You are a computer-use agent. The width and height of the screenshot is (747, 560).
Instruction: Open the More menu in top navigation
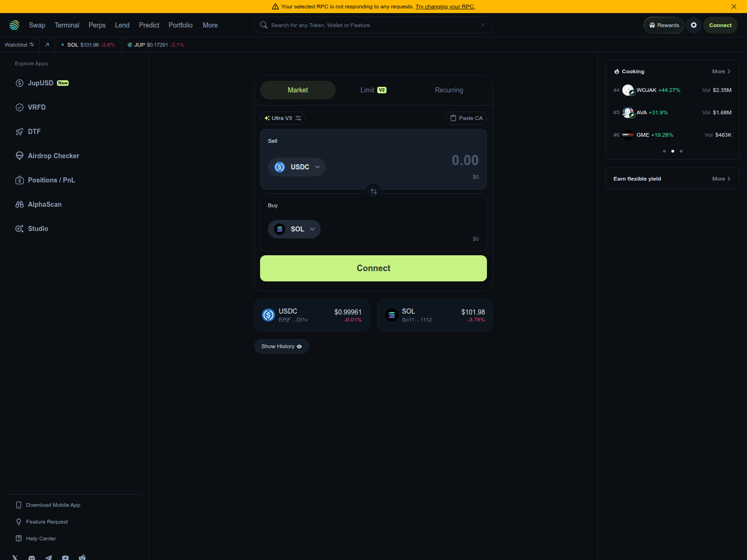pyautogui.click(x=210, y=25)
